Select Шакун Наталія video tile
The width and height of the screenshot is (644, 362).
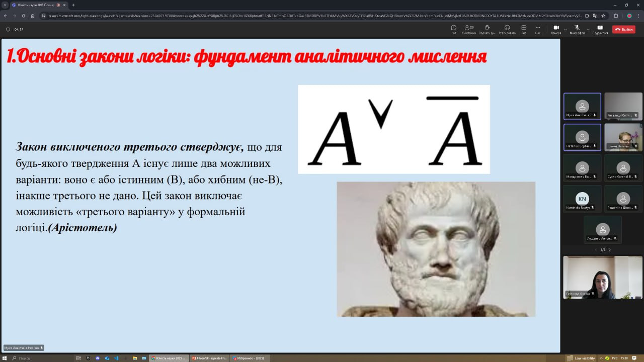point(623,137)
